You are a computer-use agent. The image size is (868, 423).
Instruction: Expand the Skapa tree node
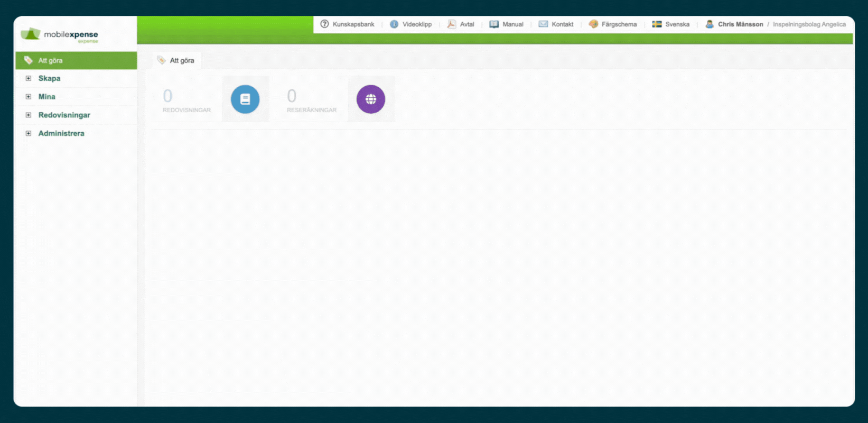pyautogui.click(x=29, y=78)
